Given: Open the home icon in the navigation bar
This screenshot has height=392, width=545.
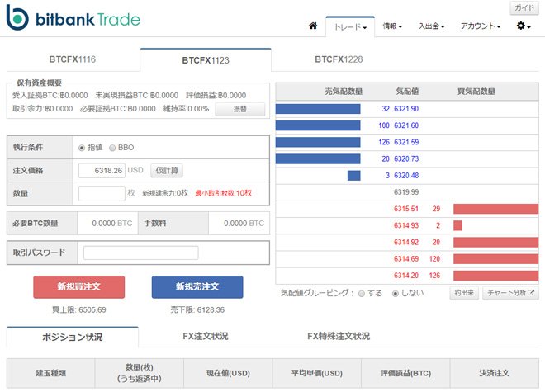Looking at the screenshot, I should (313, 26).
